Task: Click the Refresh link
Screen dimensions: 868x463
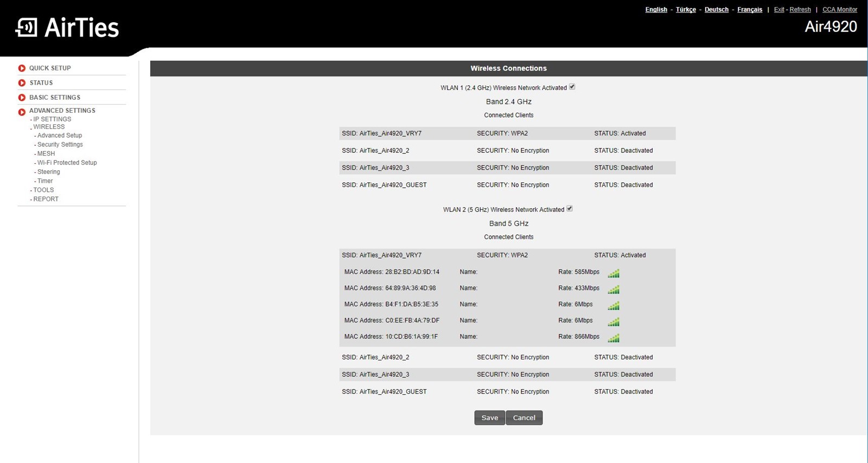Action: point(800,10)
